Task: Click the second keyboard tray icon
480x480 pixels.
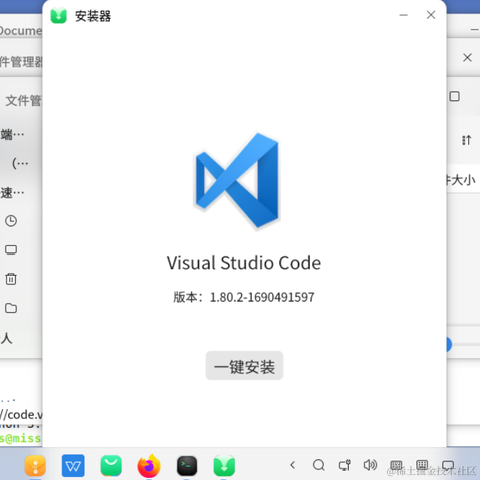Action: [x=422, y=465]
